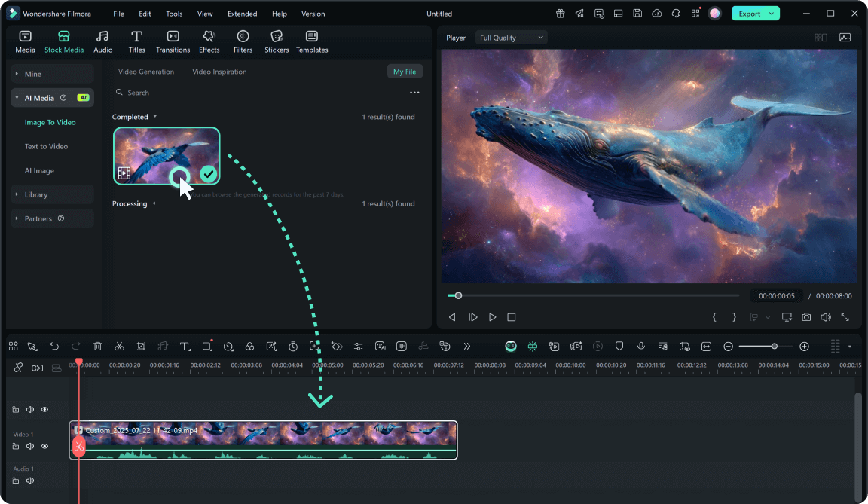Click the Speed icon in timeline toolbar
The image size is (868, 504).
click(228, 347)
